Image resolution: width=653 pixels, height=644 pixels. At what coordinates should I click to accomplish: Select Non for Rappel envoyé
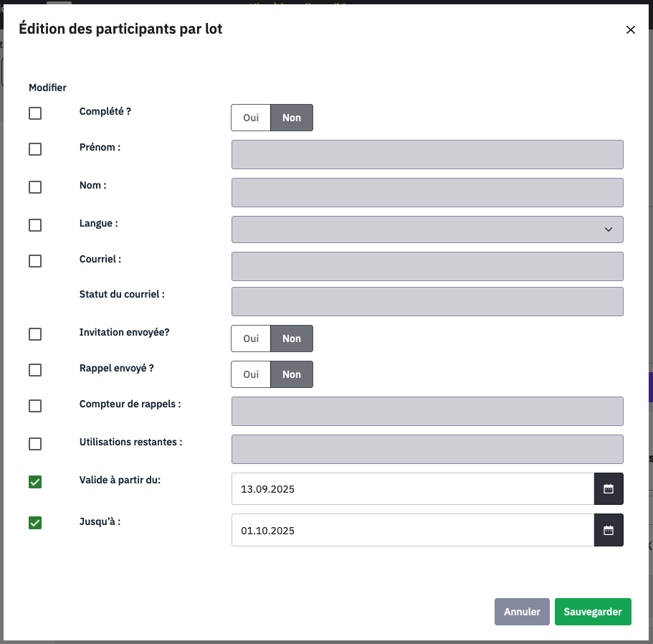coord(292,374)
